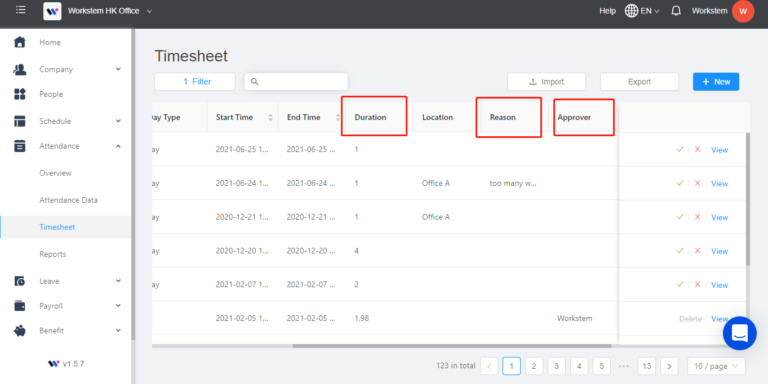Open the 10 / page size dropdown

point(716,366)
